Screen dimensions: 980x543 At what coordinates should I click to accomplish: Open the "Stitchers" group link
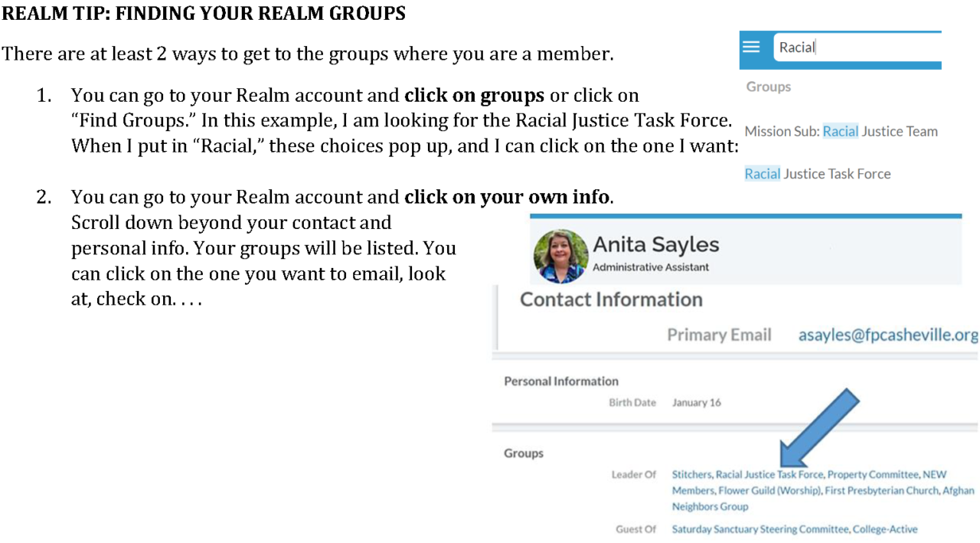coord(692,475)
